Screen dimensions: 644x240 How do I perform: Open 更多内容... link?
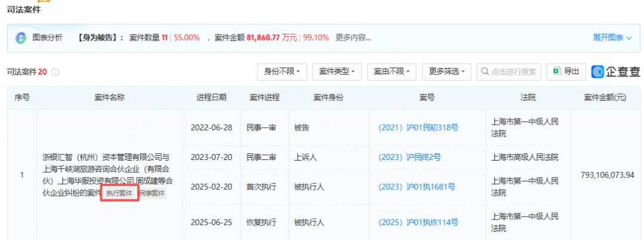[x=353, y=38]
